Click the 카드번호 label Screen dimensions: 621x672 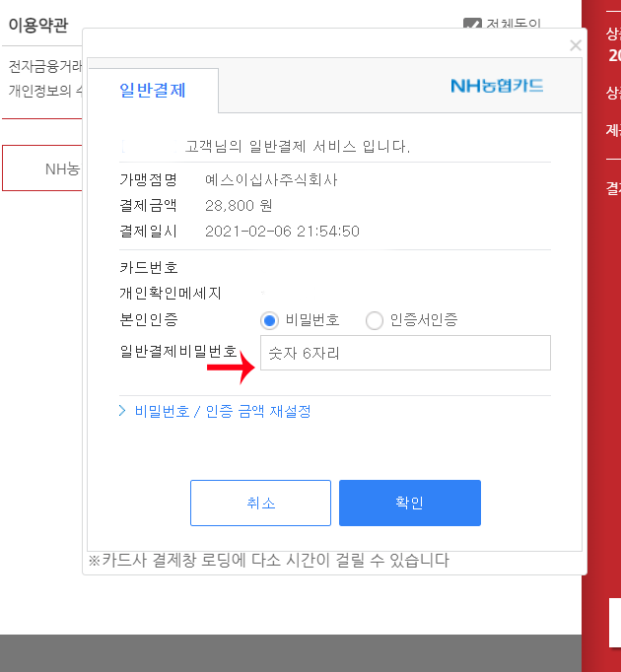tap(149, 267)
